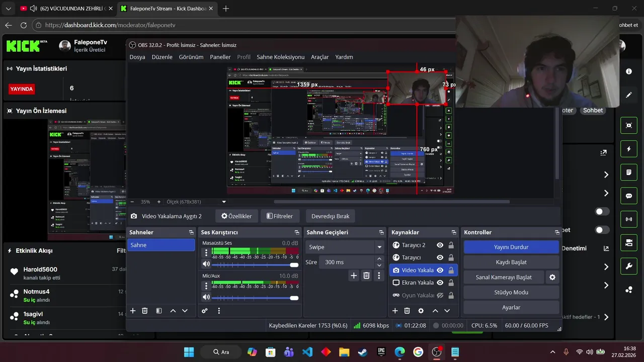Move source down arrow in Kaynaklar footer
Viewport: 644px width, 362px height.
[447, 311]
